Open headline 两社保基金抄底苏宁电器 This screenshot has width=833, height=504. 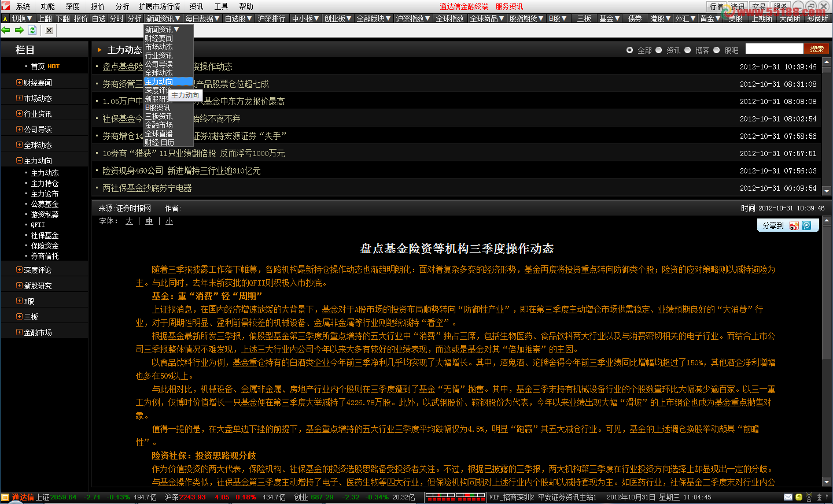(x=147, y=188)
